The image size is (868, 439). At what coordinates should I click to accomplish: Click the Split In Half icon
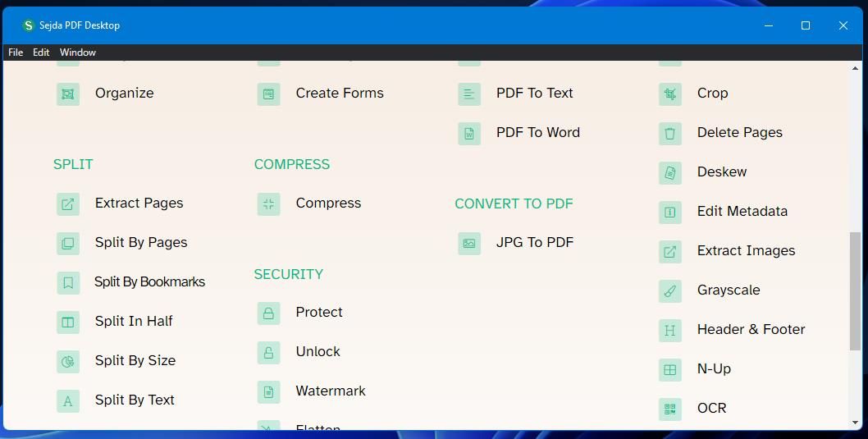(x=68, y=322)
